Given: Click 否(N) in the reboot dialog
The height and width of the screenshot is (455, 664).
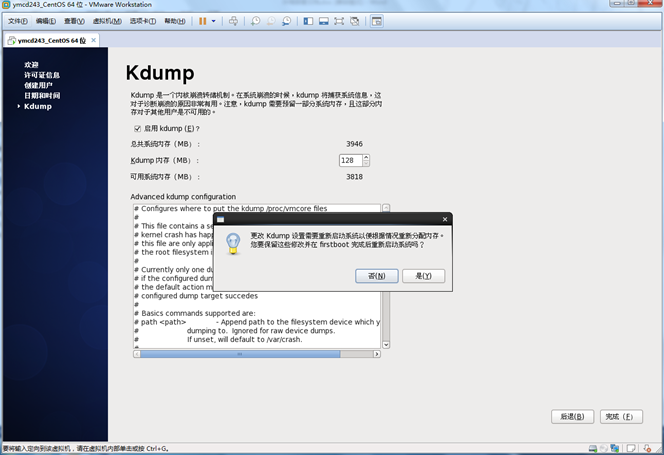Looking at the screenshot, I should 376,276.
